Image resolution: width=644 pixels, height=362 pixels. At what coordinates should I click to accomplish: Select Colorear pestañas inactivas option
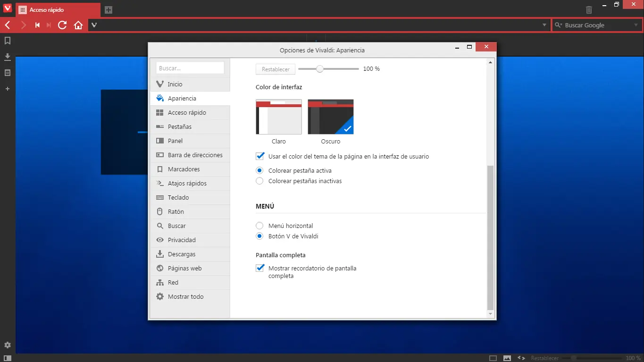click(259, 181)
